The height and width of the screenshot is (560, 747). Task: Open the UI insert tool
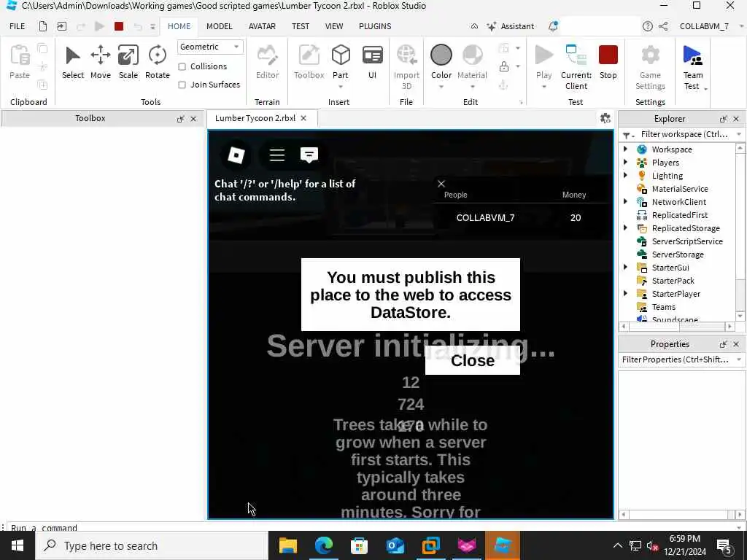(x=372, y=62)
